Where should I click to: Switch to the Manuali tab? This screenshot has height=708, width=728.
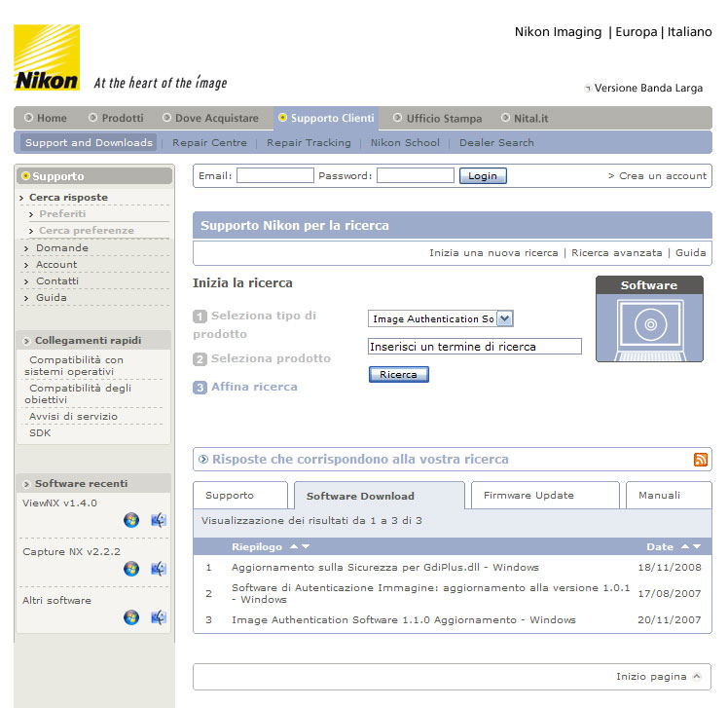669,496
